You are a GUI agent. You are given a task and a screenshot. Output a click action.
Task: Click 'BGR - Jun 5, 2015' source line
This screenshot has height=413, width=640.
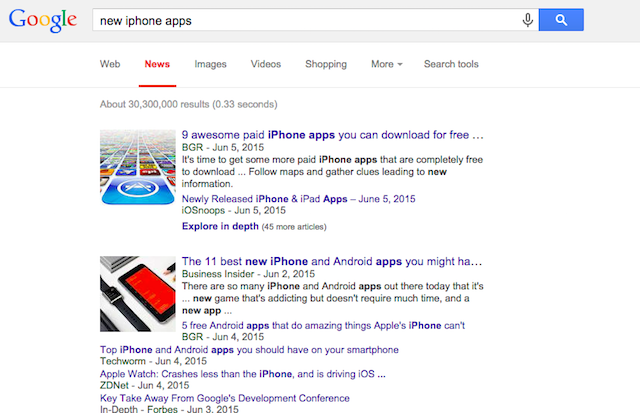coord(223,147)
